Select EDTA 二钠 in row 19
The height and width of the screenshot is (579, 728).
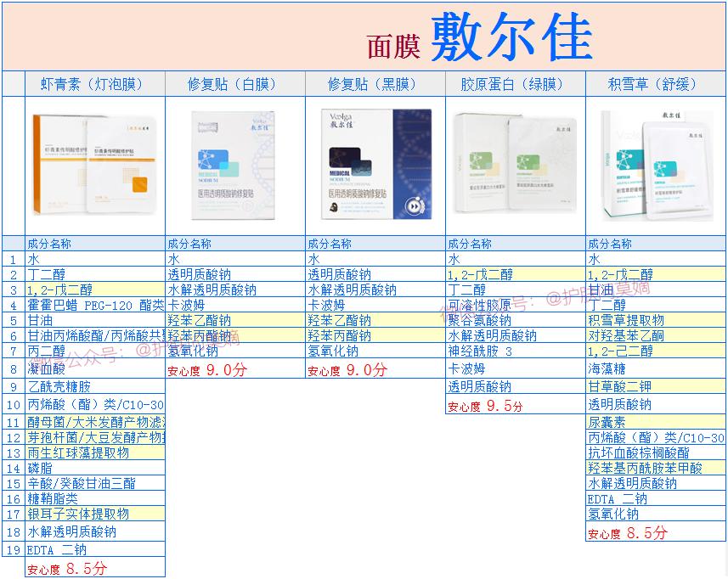(94, 550)
